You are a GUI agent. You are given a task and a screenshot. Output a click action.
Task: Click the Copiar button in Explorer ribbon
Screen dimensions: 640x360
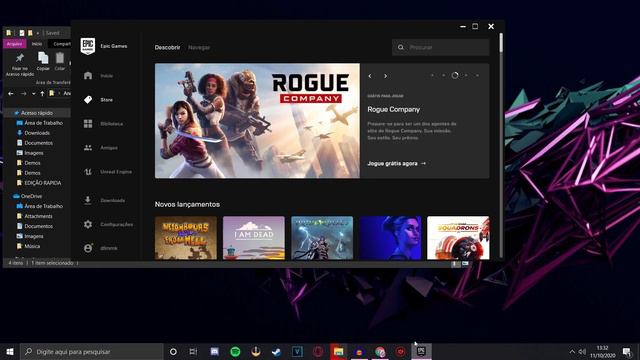tap(43, 61)
